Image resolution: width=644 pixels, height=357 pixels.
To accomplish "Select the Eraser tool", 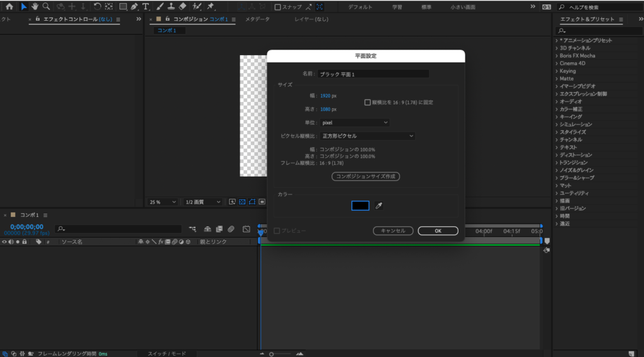I will (182, 6).
